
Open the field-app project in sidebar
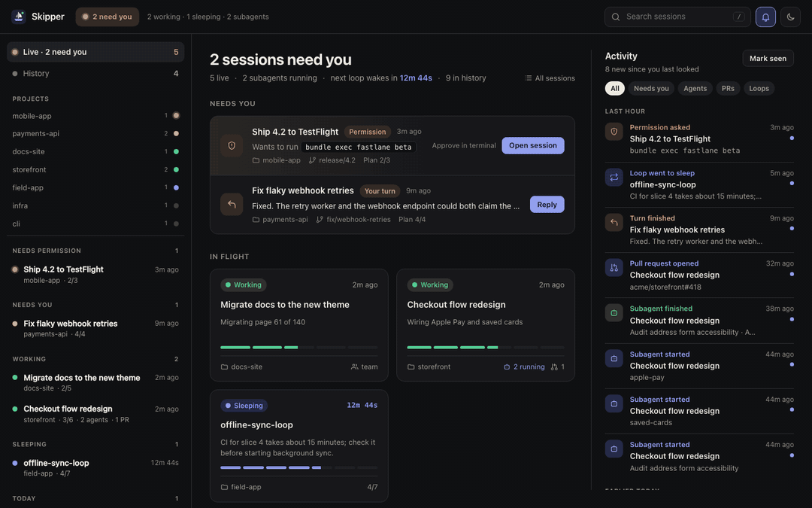pos(95,187)
